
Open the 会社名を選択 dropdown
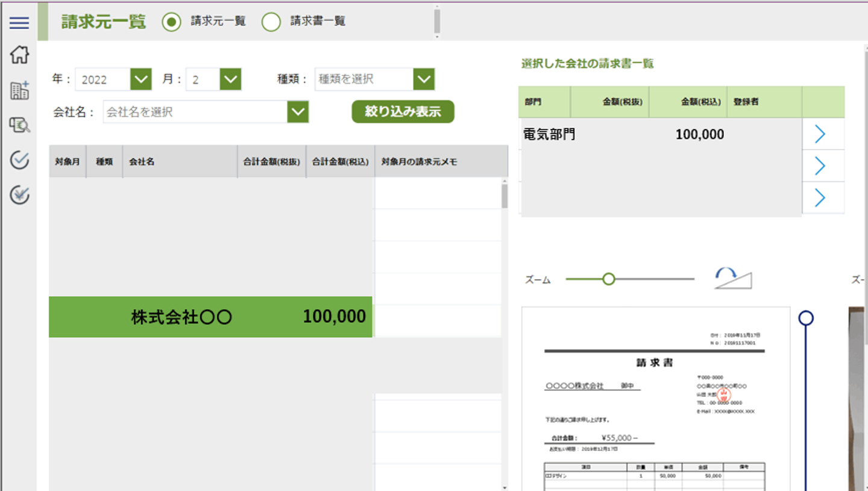(298, 112)
